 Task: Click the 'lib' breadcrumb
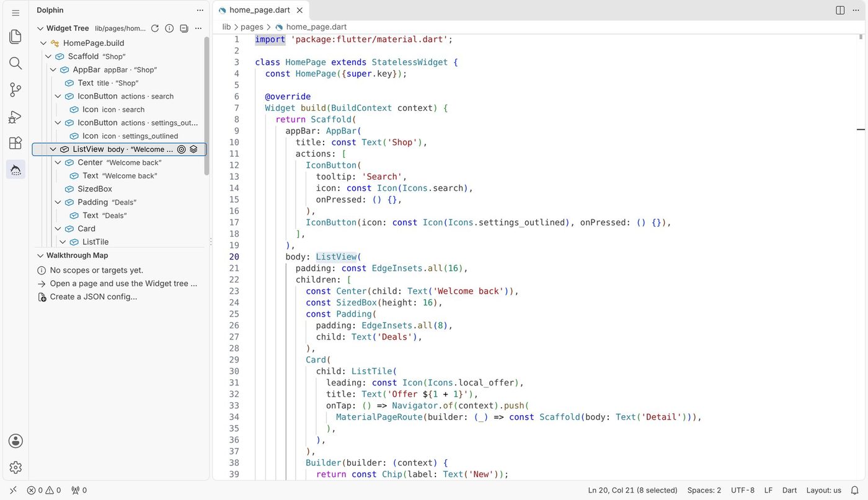click(227, 27)
